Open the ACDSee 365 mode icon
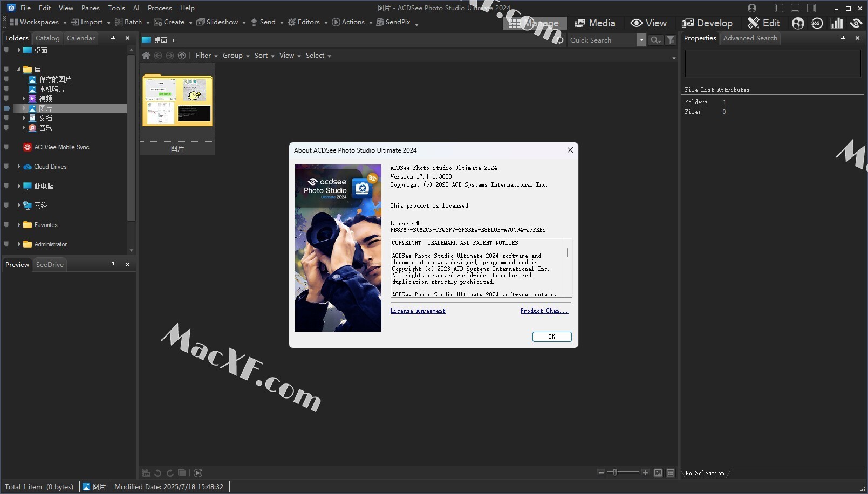This screenshot has width=868, height=494. [x=817, y=23]
